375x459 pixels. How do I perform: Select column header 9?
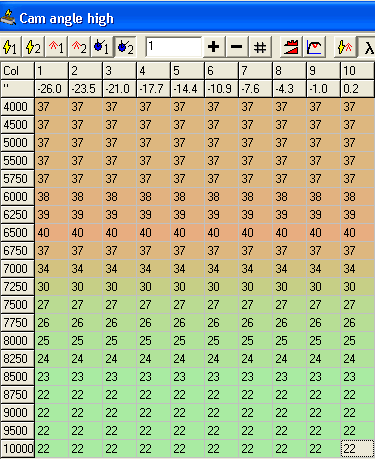pyautogui.click(x=324, y=71)
